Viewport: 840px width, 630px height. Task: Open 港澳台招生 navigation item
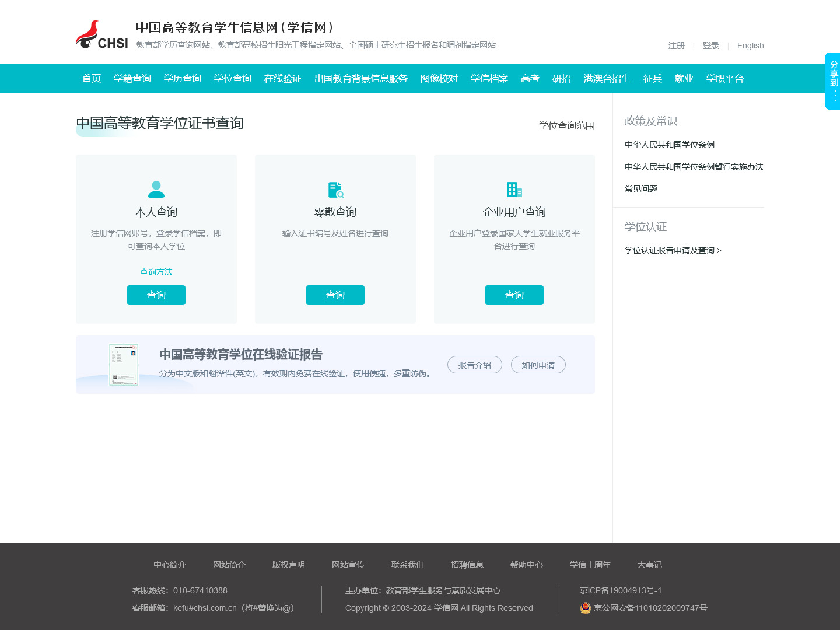coord(607,78)
